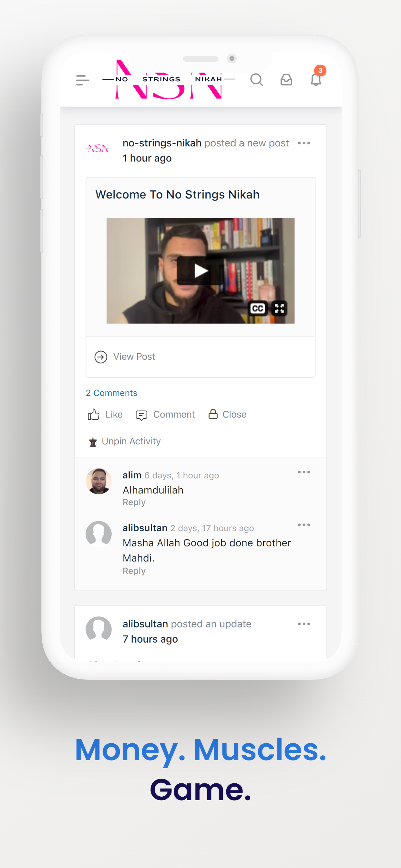Viewport: 401px width, 868px height.
Task: Open options dots on alibsultan's update
Action: pyautogui.click(x=304, y=624)
